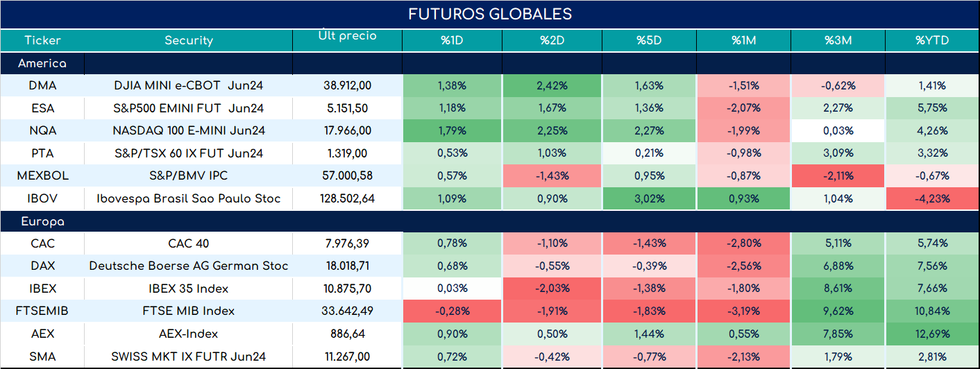This screenshot has height=369, width=980.
Task: Select the DMA ticker cell
Action: tap(42, 86)
